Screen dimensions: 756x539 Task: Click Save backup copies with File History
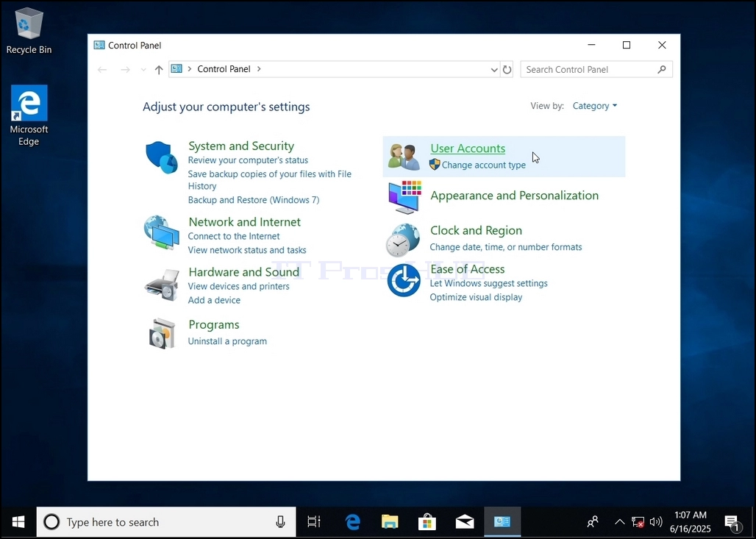click(x=269, y=180)
